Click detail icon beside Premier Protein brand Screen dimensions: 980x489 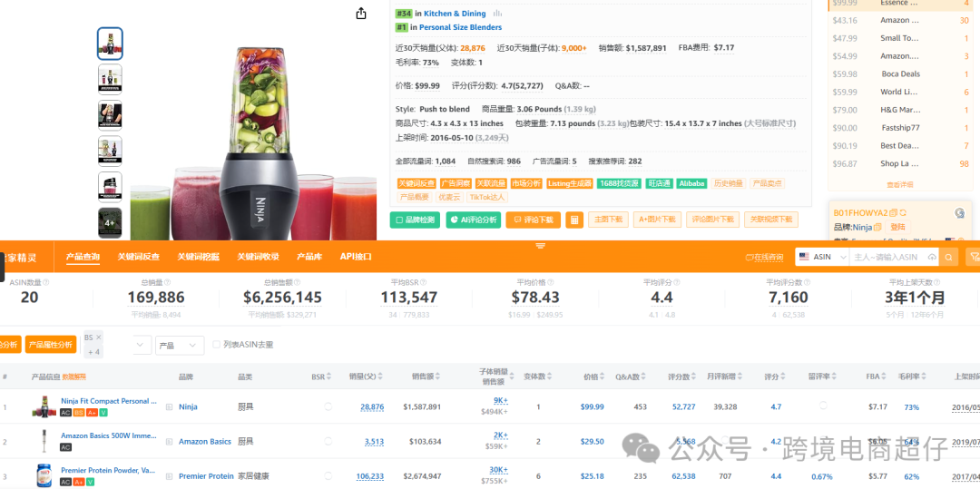coord(169,476)
